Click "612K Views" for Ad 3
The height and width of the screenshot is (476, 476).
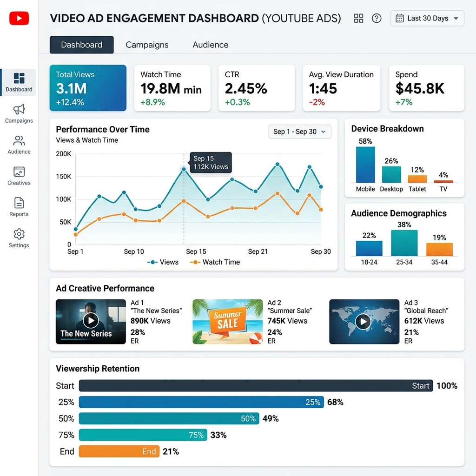[424, 321]
